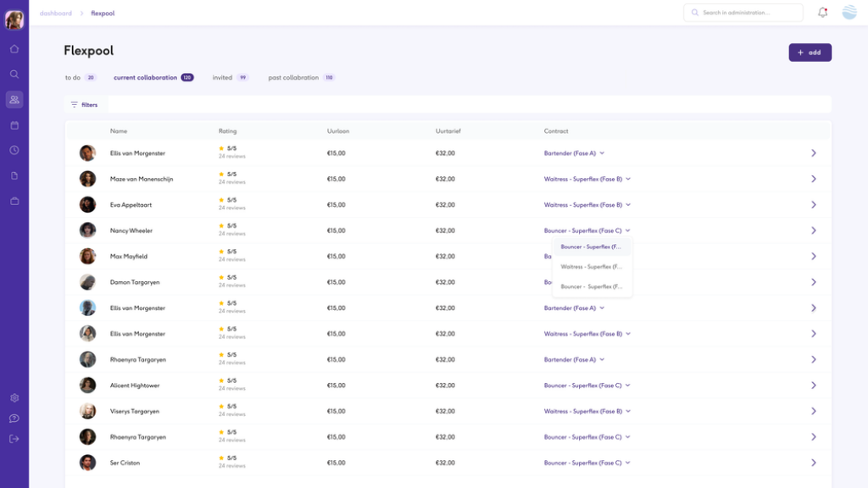Open the briefcase icon in sidebar
This screenshot has height=488, width=868.
(14, 201)
